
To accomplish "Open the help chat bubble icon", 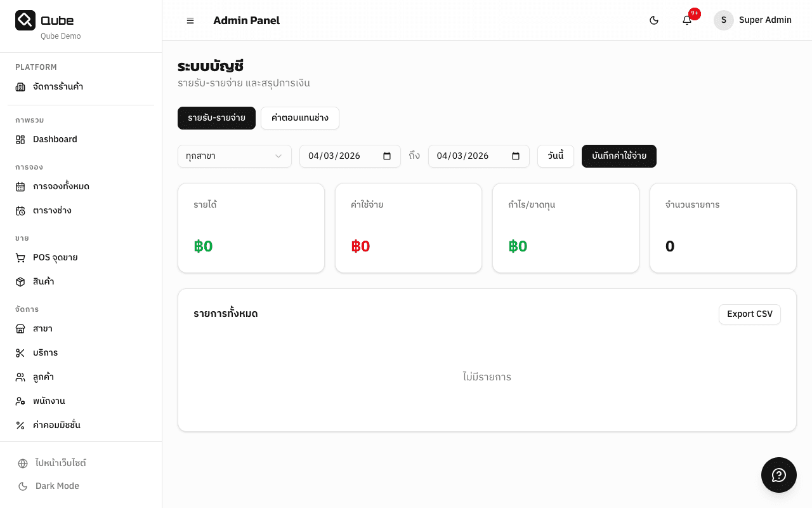I will [x=778, y=475].
